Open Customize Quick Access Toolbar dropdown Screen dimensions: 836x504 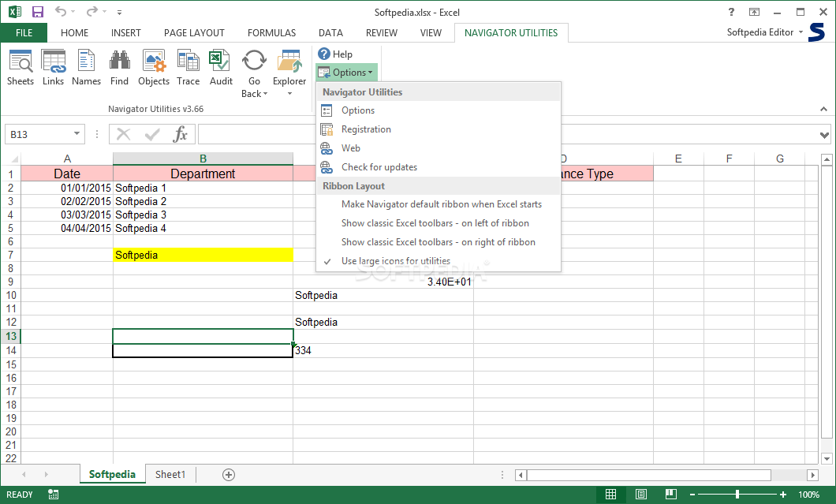pyautogui.click(x=119, y=13)
